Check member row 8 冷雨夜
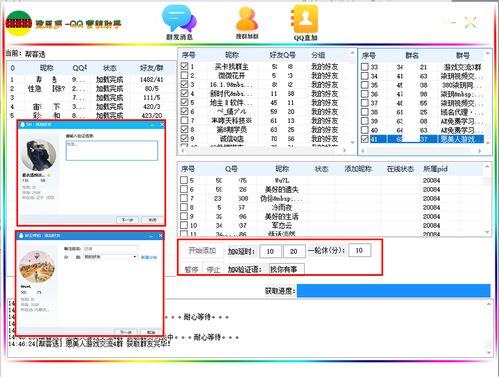 (x=184, y=207)
